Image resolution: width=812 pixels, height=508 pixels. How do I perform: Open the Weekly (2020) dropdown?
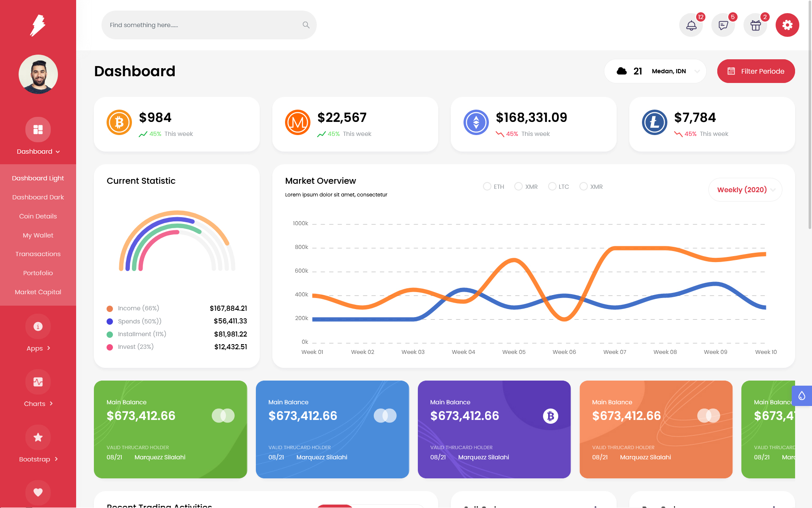tap(745, 190)
